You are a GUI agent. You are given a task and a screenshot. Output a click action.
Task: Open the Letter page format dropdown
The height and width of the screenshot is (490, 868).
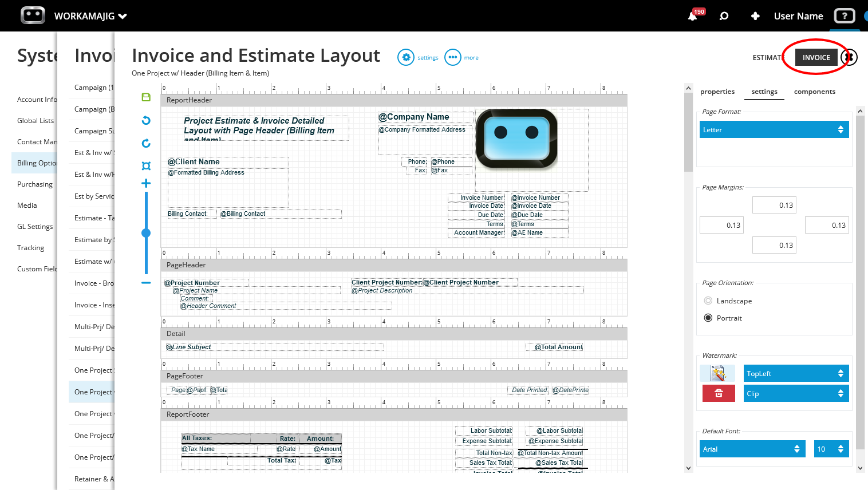tap(774, 129)
